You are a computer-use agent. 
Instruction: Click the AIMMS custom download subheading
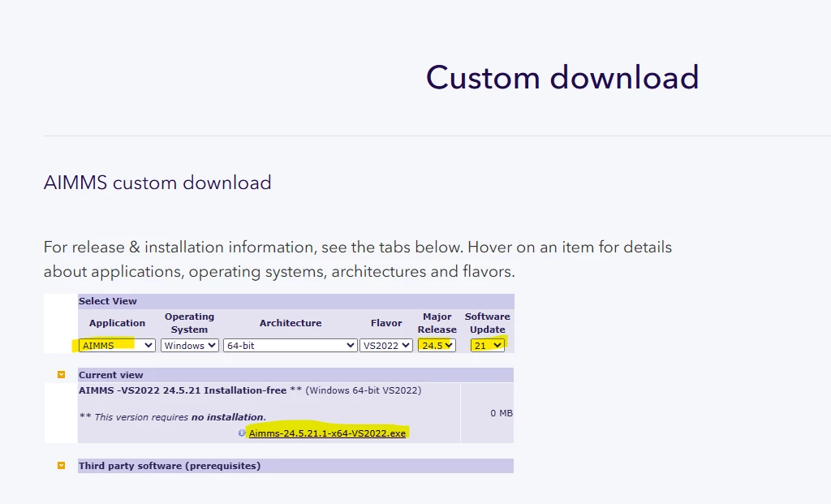pyautogui.click(x=157, y=183)
